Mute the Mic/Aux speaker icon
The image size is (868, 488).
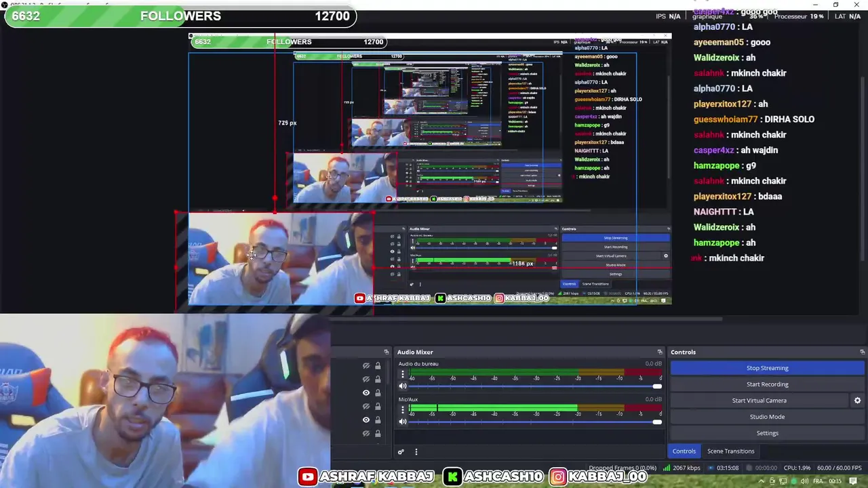coord(403,422)
